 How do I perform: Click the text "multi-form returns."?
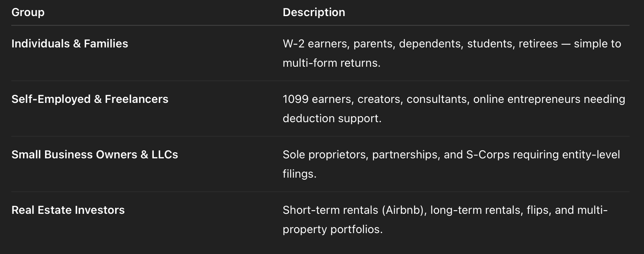(x=331, y=63)
